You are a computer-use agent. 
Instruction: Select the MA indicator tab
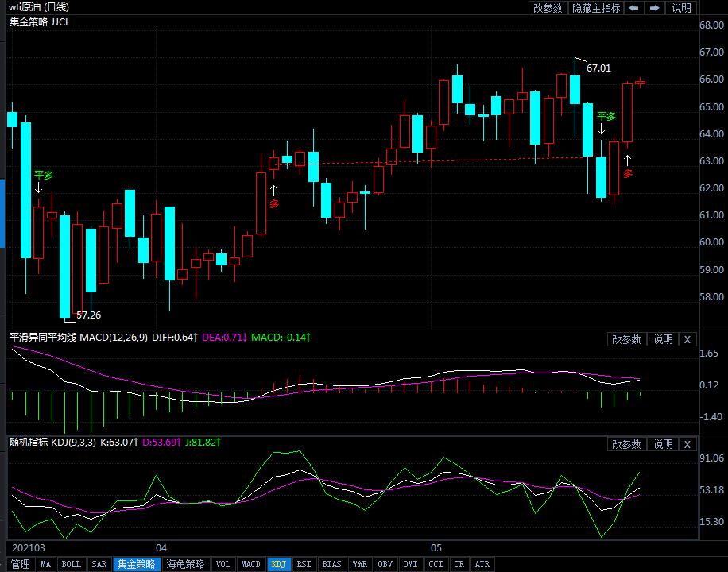click(x=46, y=564)
